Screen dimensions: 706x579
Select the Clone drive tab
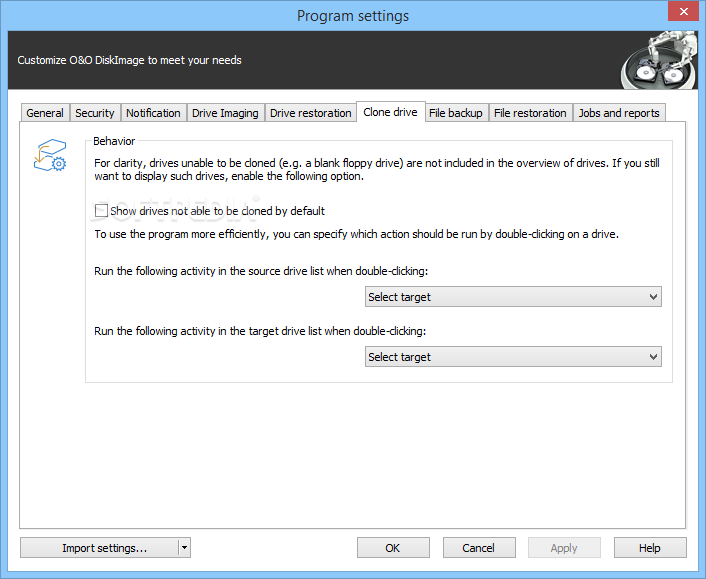pos(390,112)
